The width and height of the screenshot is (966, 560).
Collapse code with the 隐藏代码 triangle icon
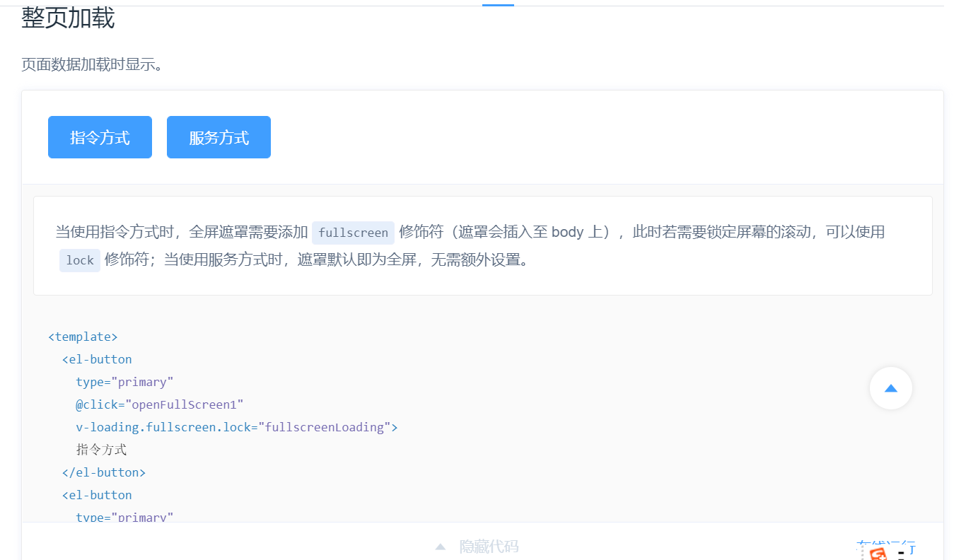441,547
